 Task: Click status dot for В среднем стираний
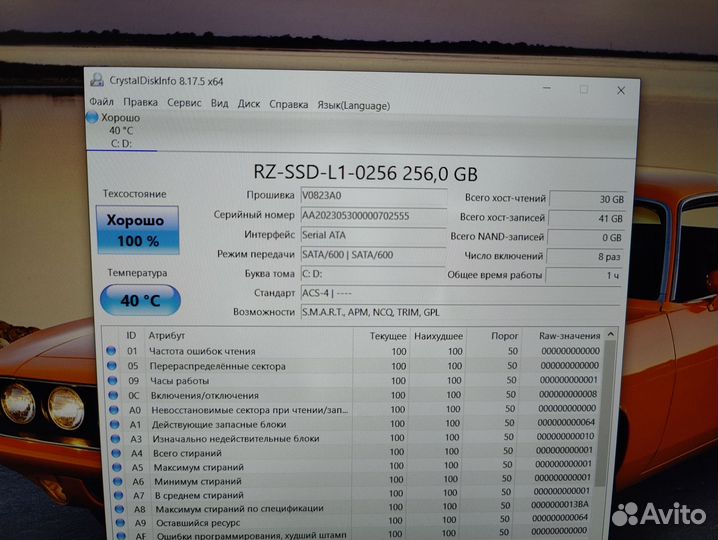click(119, 495)
